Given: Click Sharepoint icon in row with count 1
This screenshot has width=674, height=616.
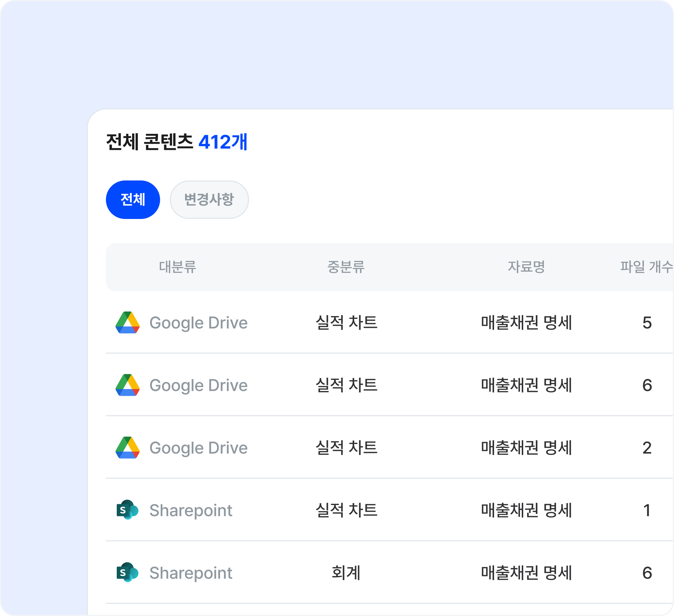Looking at the screenshot, I should tap(127, 510).
